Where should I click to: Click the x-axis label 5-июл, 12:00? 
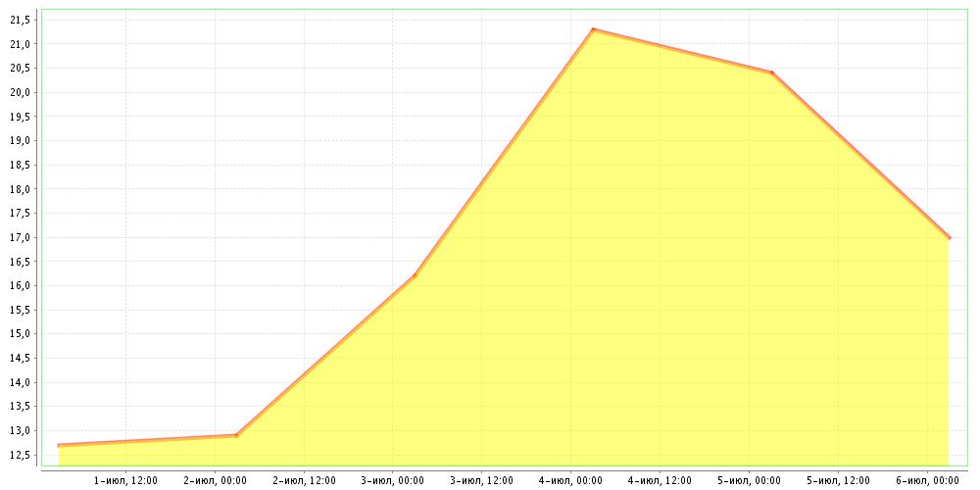click(838, 480)
